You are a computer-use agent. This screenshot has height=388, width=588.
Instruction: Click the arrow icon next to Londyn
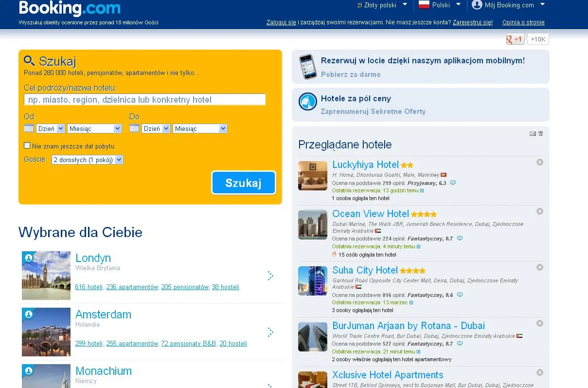(x=270, y=276)
